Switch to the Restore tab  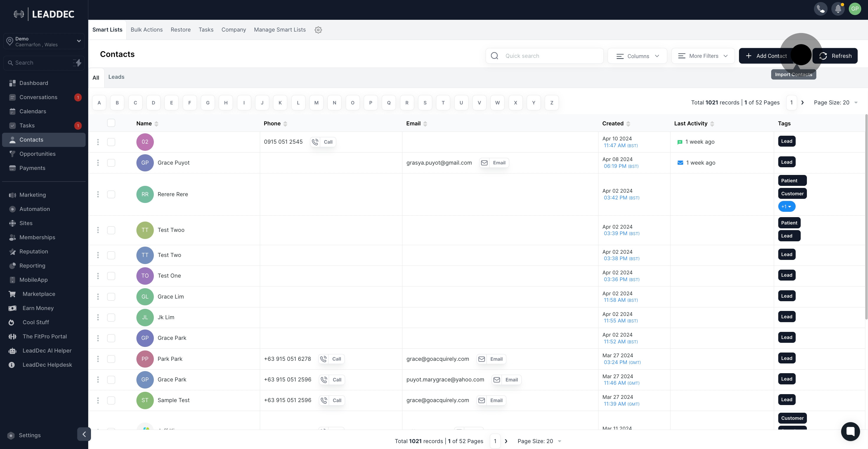coord(181,30)
